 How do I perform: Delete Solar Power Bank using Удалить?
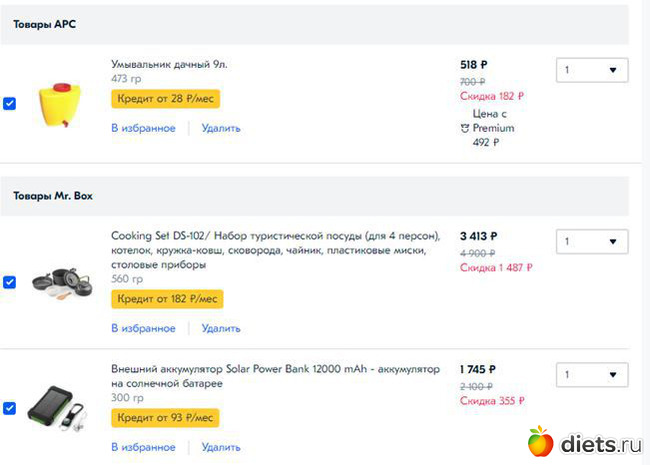[x=221, y=447]
